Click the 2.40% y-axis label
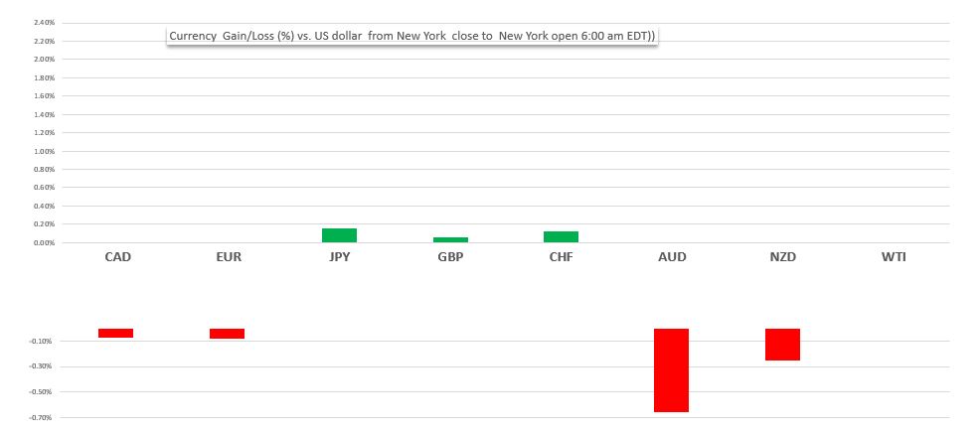Image resolution: width=980 pixels, height=433 pixels. click(x=44, y=22)
